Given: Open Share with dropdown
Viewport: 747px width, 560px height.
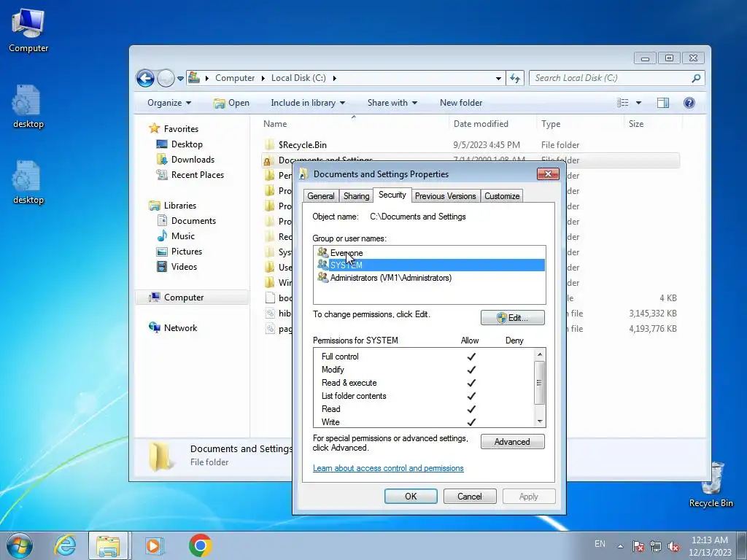Looking at the screenshot, I should [392, 103].
